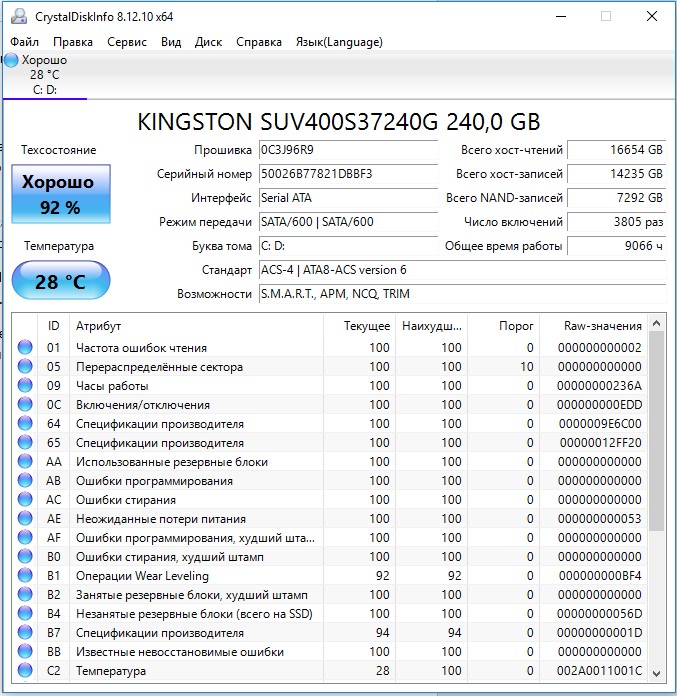The height and width of the screenshot is (696, 677).
Task: Click the Прошивка field 0C3J96R9
Action: coord(348,150)
